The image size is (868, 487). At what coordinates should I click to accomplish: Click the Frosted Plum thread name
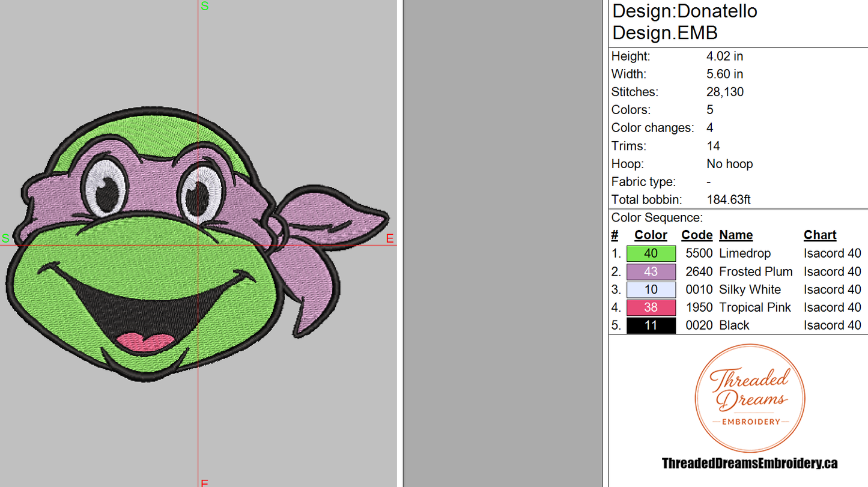(756, 271)
